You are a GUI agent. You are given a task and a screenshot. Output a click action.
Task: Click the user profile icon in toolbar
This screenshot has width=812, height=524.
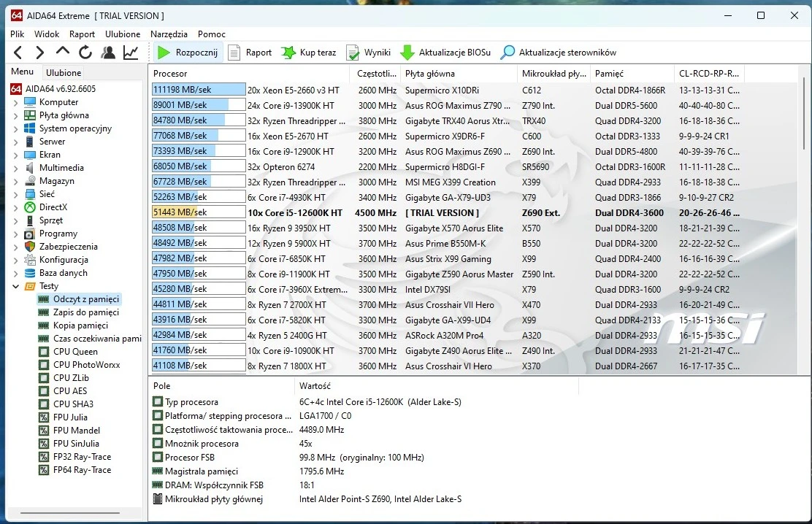(x=108, y=53)
